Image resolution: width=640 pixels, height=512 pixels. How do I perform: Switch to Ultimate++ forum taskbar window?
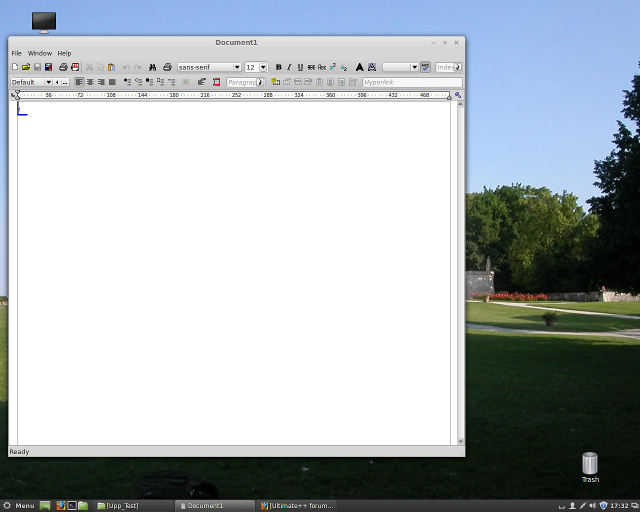pos(296,506)
